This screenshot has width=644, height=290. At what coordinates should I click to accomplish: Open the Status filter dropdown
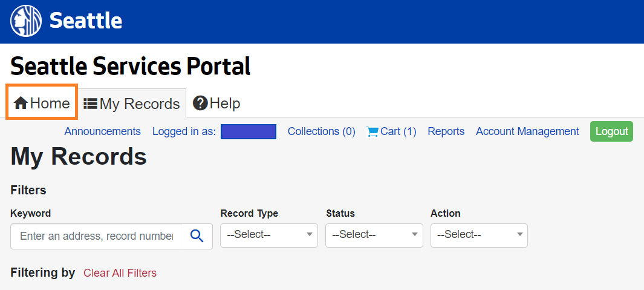[374, 235]
